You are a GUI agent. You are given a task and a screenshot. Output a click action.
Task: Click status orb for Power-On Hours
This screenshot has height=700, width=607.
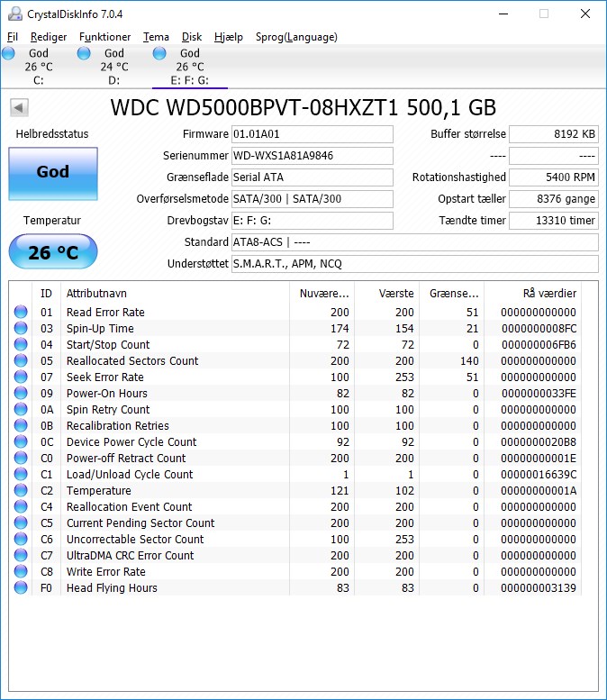[x=21, y=393]
